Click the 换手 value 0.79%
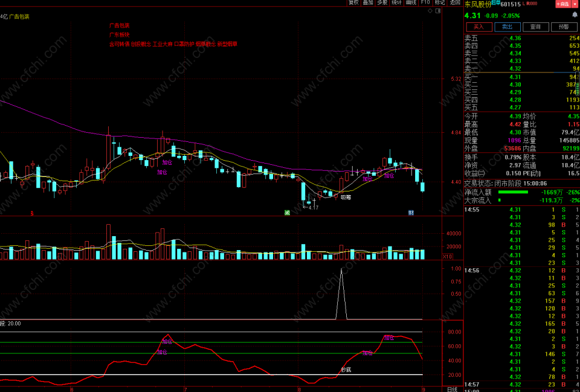The image size is (580, 392). tap(514, 158)
